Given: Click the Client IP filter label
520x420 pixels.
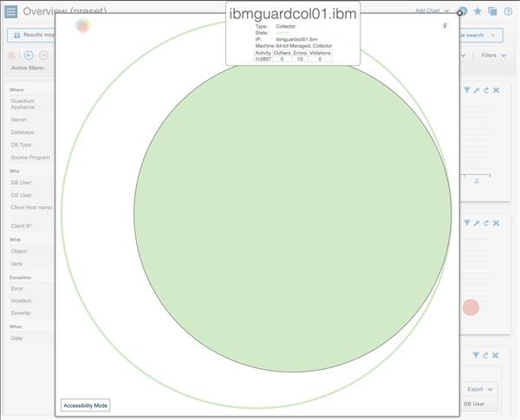Looking at the screenshot, I should click(x=22, y=226).
